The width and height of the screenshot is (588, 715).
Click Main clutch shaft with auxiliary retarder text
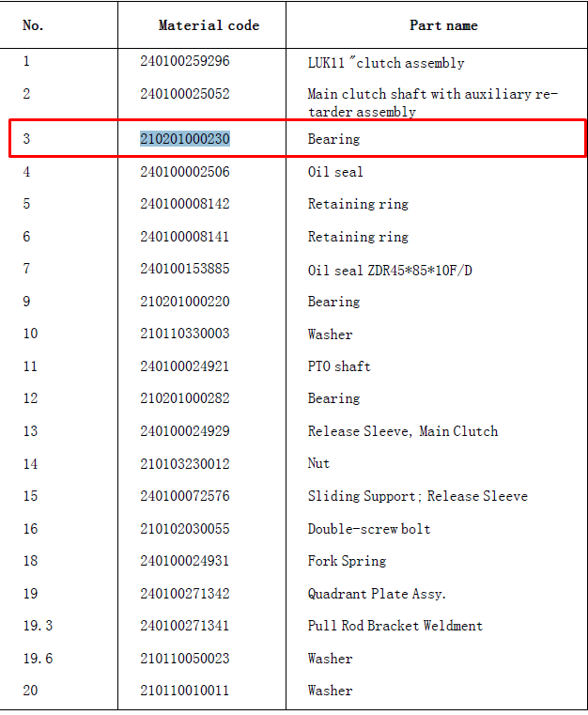(433, 102)
